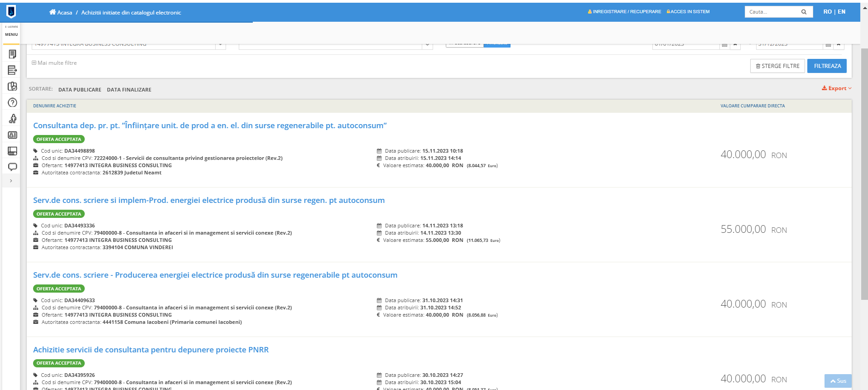
Task: Open the document icon in sidebar
Action: pos(12,54)
